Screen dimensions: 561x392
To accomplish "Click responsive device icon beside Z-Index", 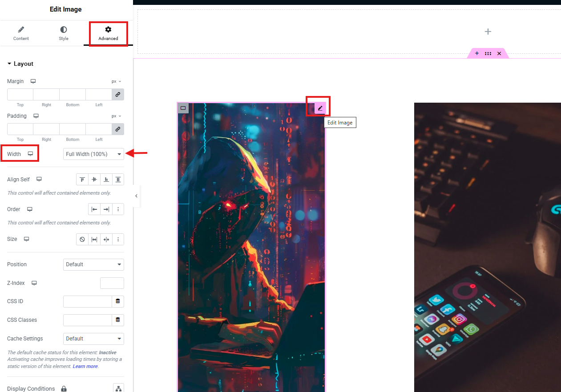I will point(34,283).
